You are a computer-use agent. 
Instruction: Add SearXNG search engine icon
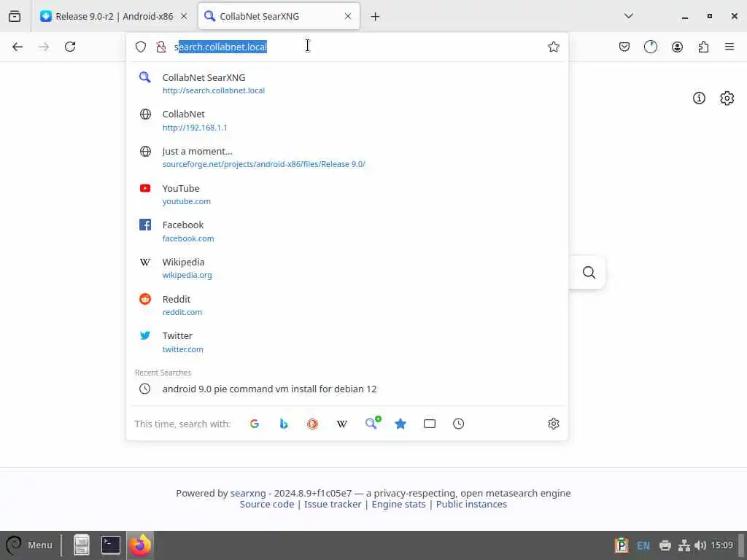tap(372, 423)
